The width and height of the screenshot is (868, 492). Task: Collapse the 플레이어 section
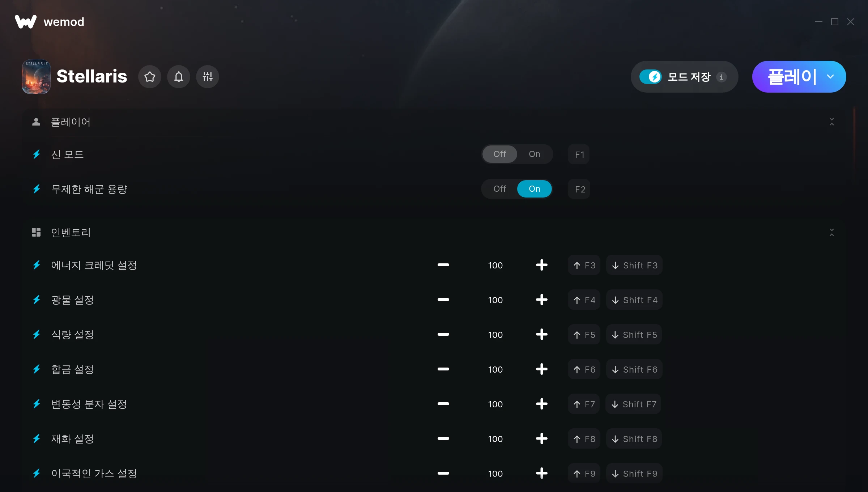tap(832, 122)
